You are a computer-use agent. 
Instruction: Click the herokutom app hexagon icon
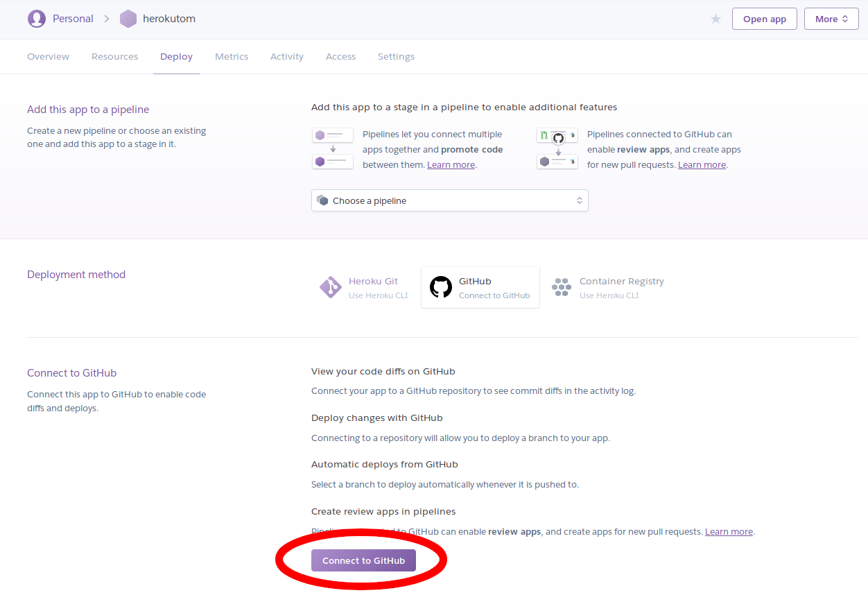pos(128,19)
